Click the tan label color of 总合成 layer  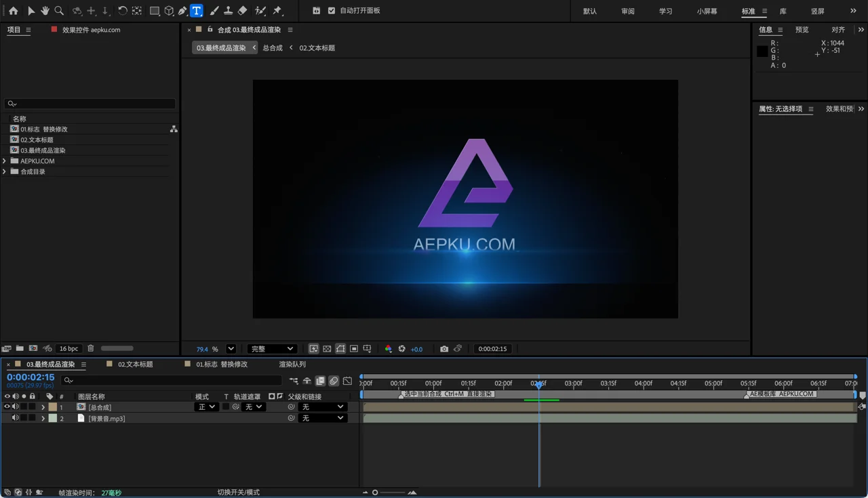pyautogui.click(x=53, y=407)
